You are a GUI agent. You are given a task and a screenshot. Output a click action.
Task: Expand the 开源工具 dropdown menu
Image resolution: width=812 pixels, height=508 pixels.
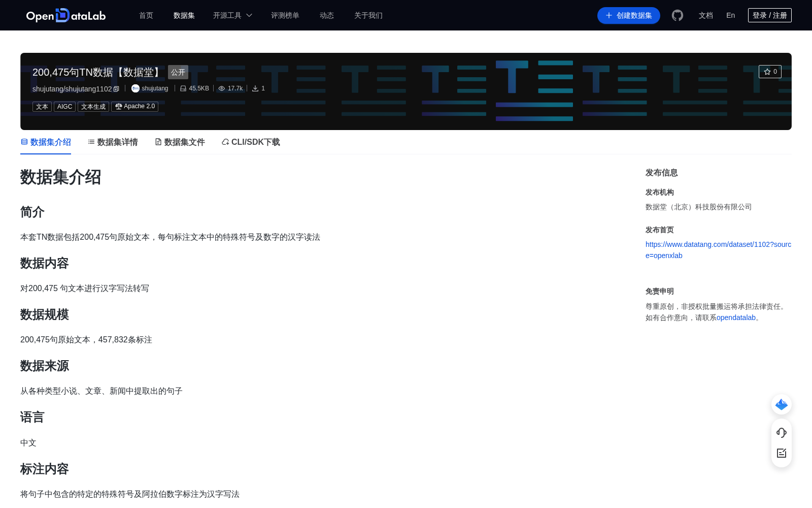(232, 15)
